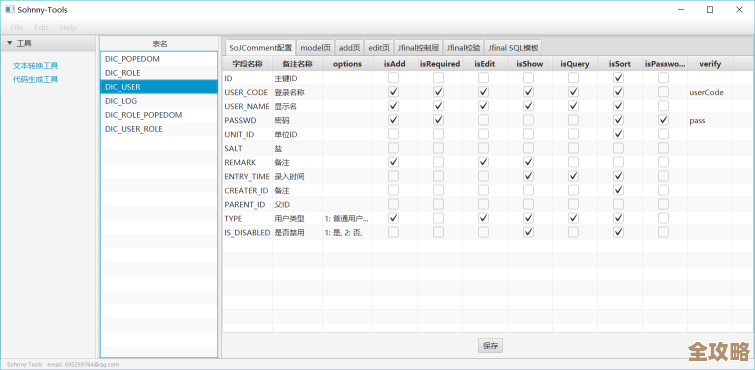The height and width of the screenshot is (370, 755).
Task: Select DIC_USER in the table list
Action: [159, 87]
